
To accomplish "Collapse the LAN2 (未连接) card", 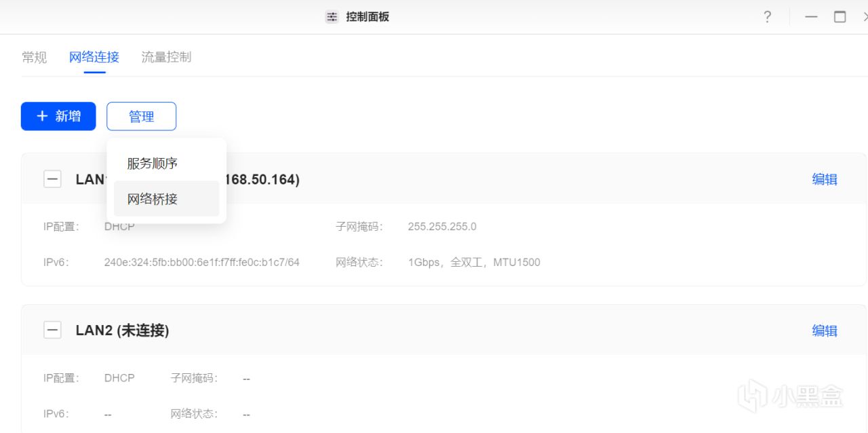I will pyautogui.click(x=52, y=331).
